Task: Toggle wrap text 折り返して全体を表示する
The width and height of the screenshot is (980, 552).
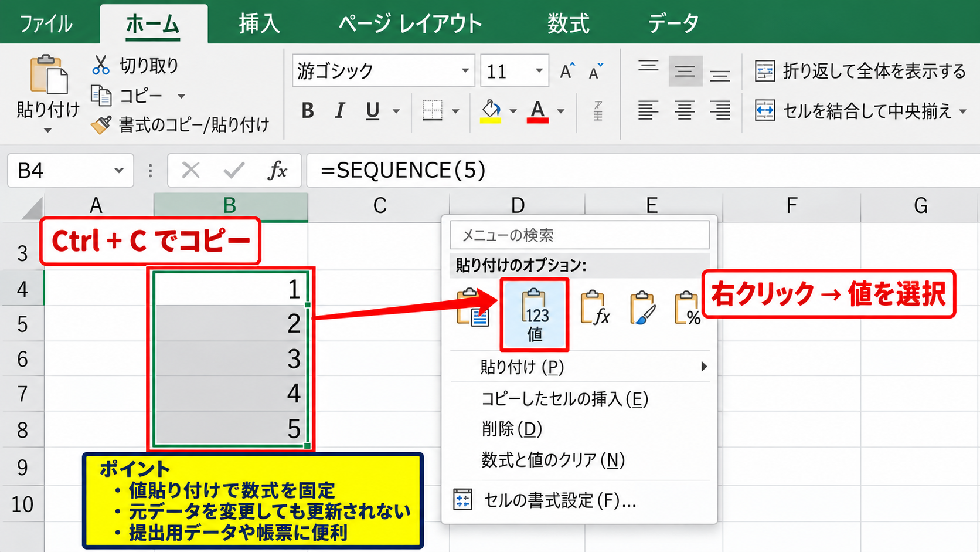Action: click(860, 72)
